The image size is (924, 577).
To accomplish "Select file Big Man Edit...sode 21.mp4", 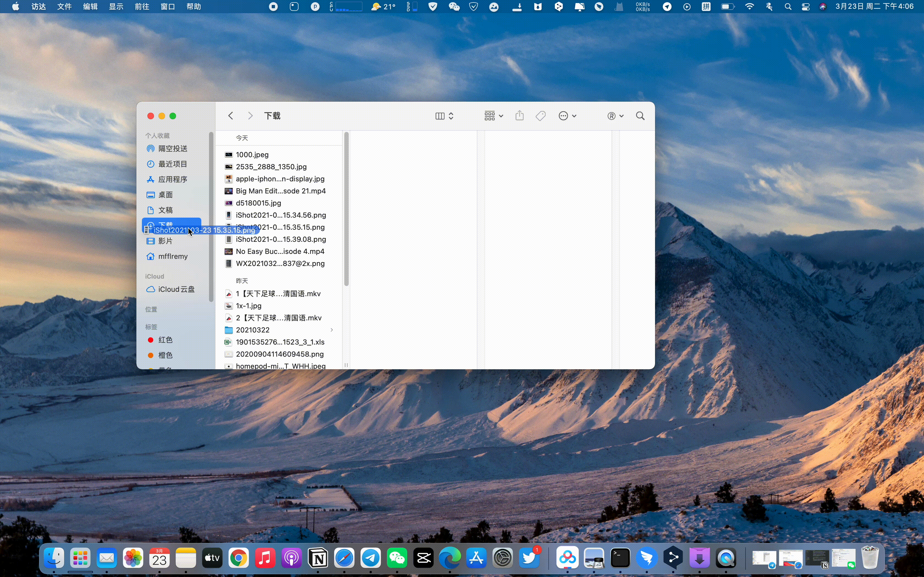I will click(280, 191).
